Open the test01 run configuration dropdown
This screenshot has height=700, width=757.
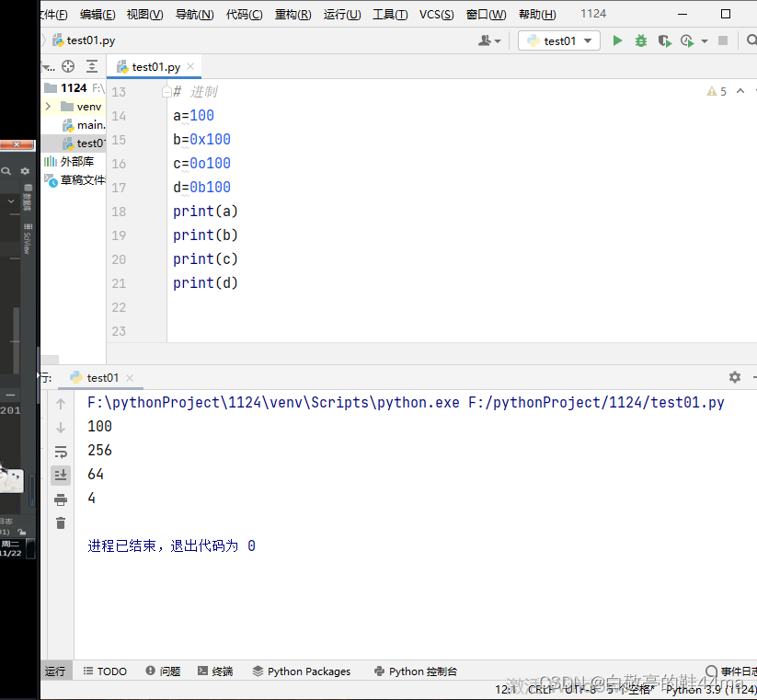click(559, 41)
